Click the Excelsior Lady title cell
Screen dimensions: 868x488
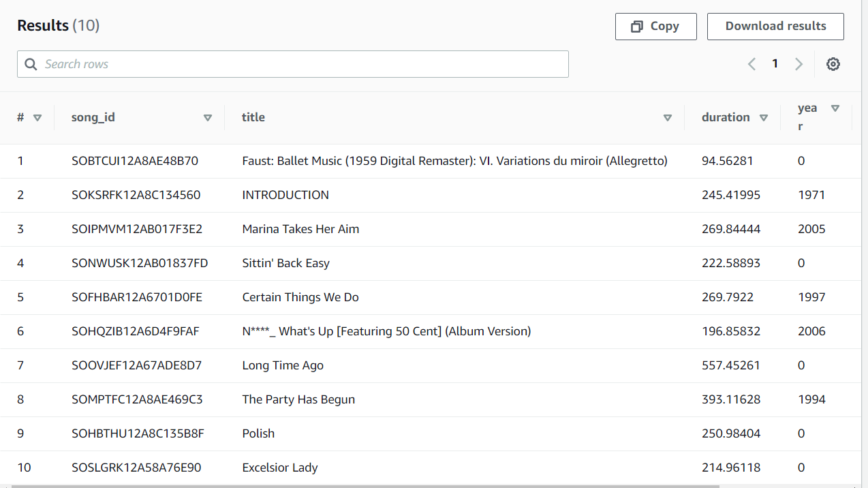click(x=280, y=468)
